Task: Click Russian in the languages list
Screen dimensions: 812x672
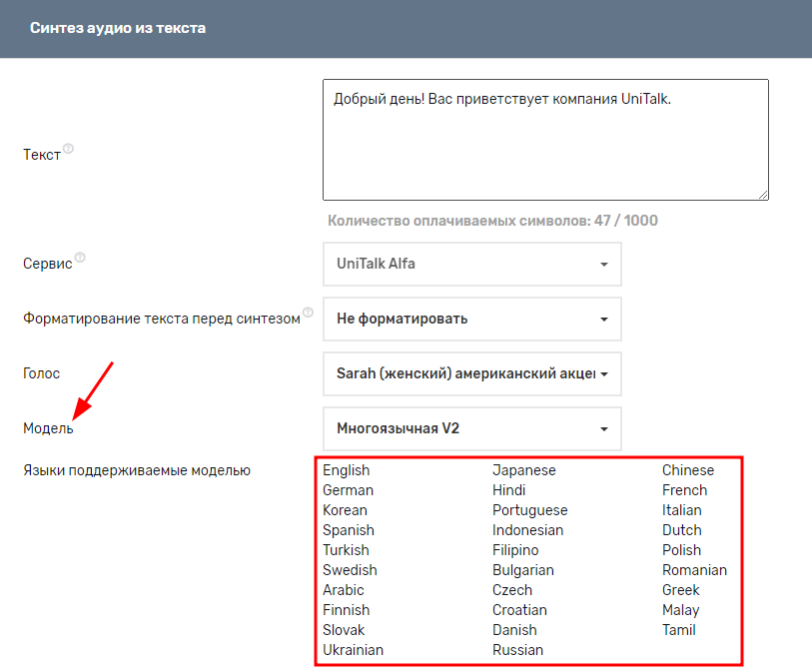Action: [x=517, y=650]
